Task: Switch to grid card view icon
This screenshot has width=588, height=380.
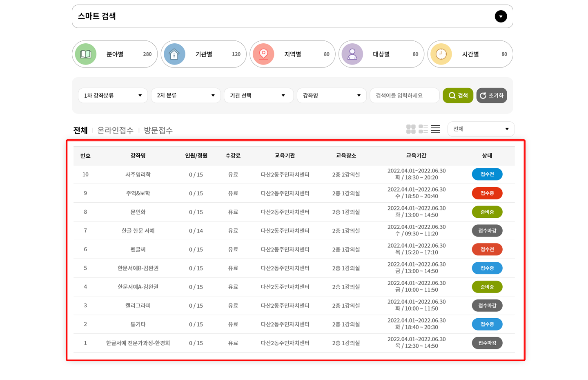Action: point(411,129)
